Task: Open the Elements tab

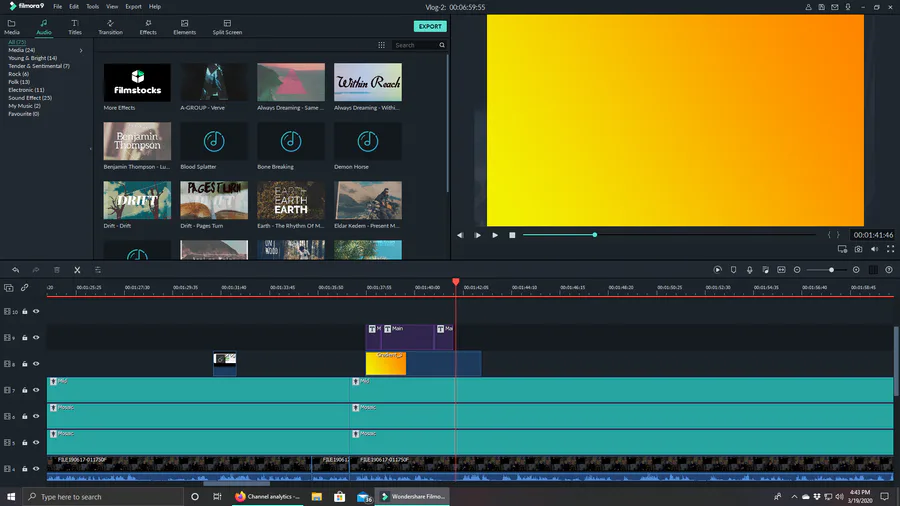Action: coord(185,27)
